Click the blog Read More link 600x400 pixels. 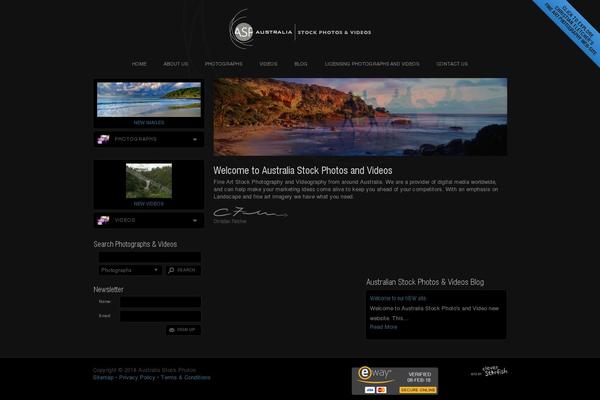383,327
